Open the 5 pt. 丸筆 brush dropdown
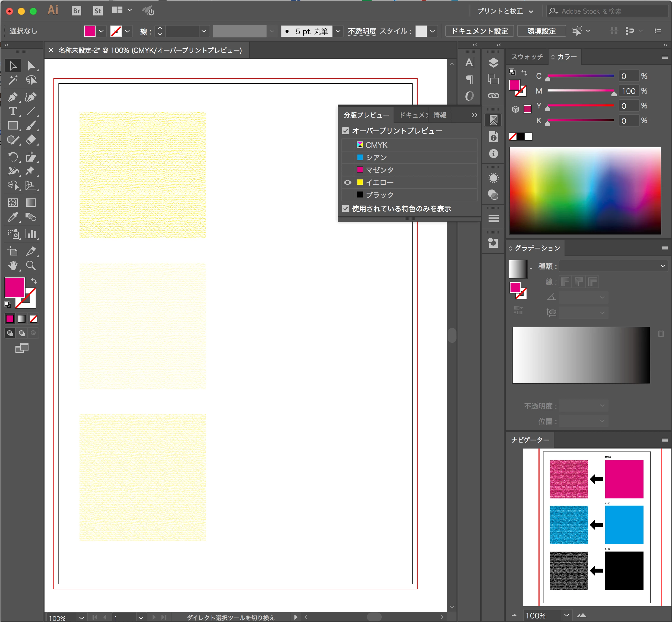The image size is (672, 622). pos(338,31)
